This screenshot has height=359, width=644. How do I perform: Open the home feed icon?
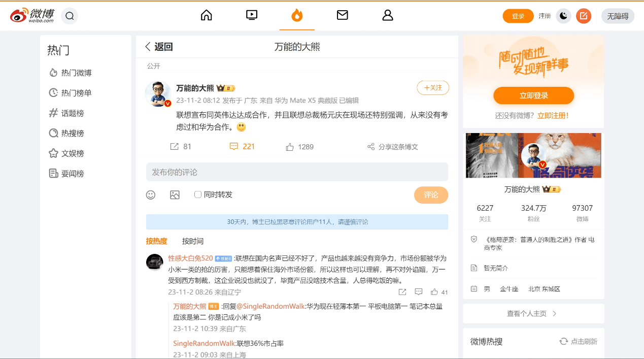tap(206, 15)
